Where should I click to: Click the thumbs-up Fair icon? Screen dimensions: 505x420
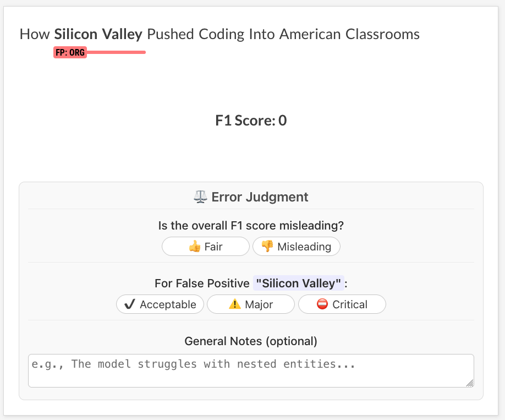click(195, 247)
